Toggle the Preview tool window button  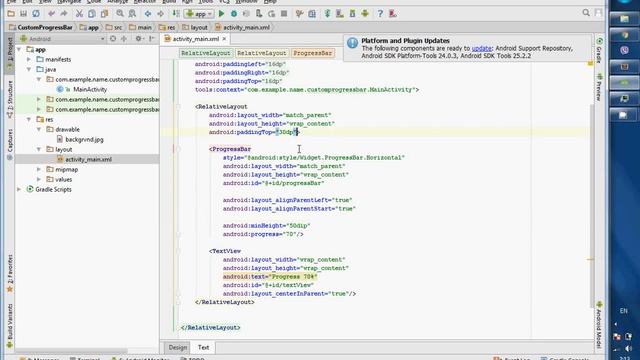(599, 87)
